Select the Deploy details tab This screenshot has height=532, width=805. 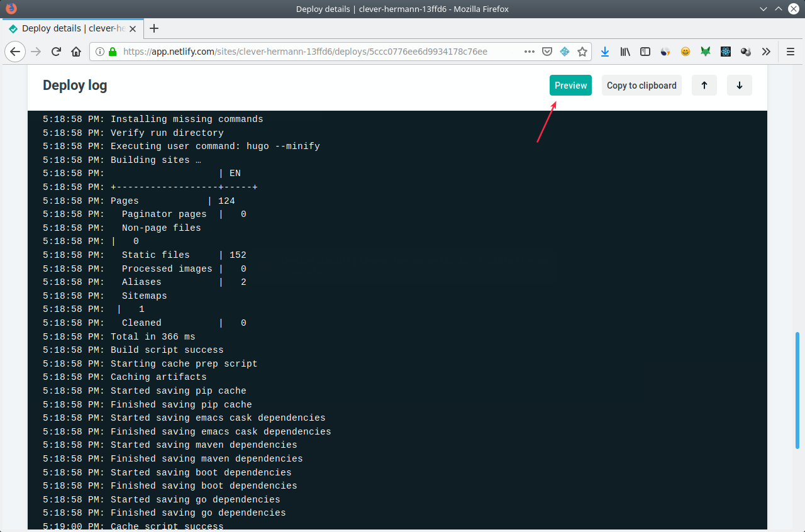coord(69,28)
